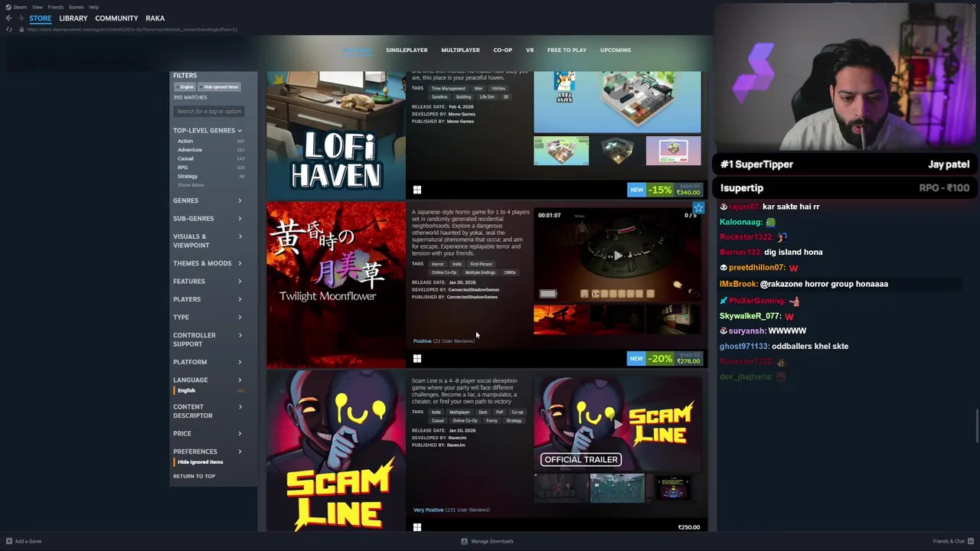Collapse the Top-Level Genres section
The height and width of the screenshot is (551, 980).
click(x=207, y=130)
